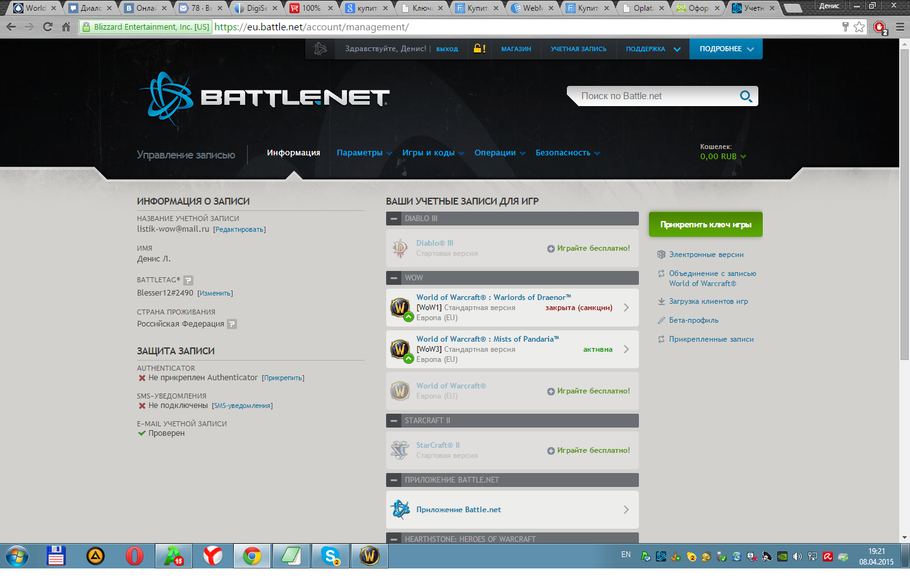Reload the Battle.net page
This screenshot has height=588, width=910.
(47, 27)
